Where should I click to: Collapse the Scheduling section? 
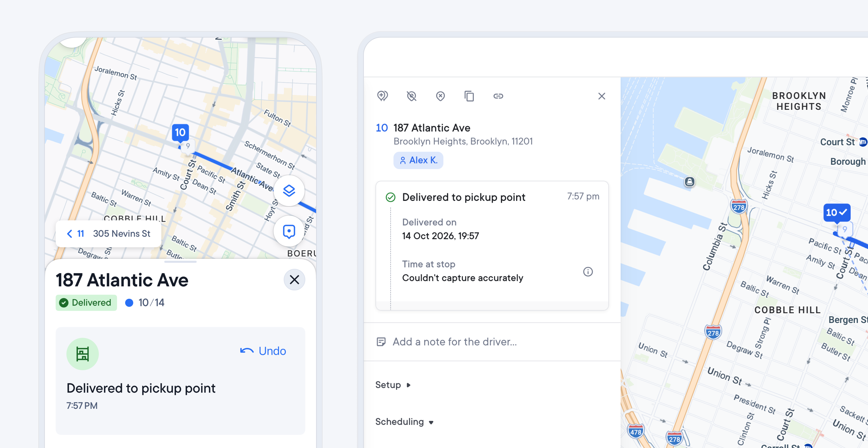(x=404, y=422)
